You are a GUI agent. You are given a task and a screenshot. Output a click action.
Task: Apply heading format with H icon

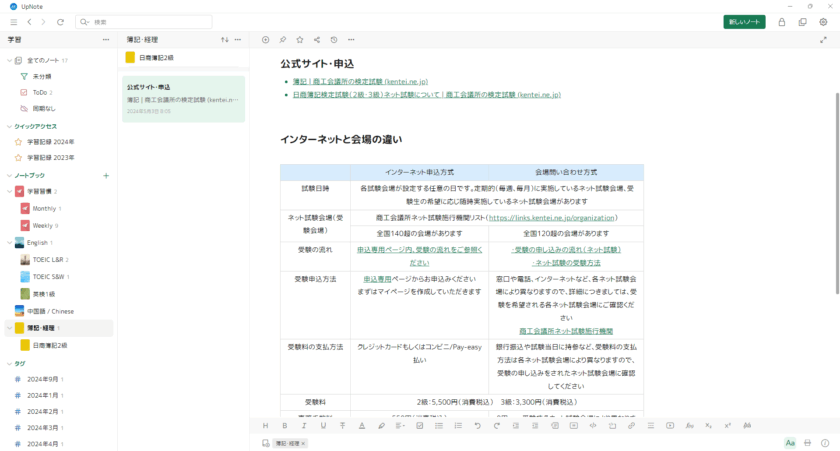(265, 426)
